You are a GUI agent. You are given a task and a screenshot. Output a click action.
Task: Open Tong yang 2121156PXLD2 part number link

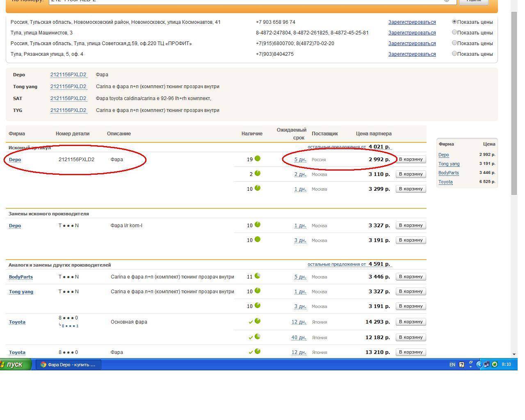(68, 87)
